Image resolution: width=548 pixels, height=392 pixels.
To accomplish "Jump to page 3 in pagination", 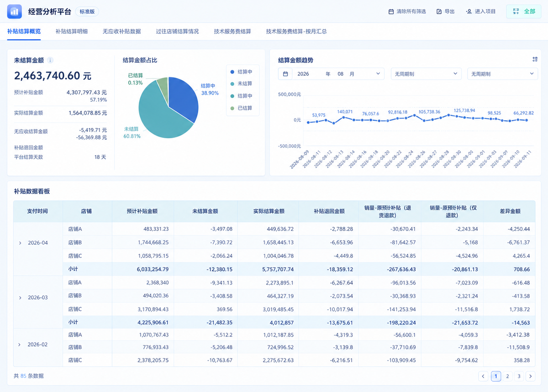I will 519,376.
